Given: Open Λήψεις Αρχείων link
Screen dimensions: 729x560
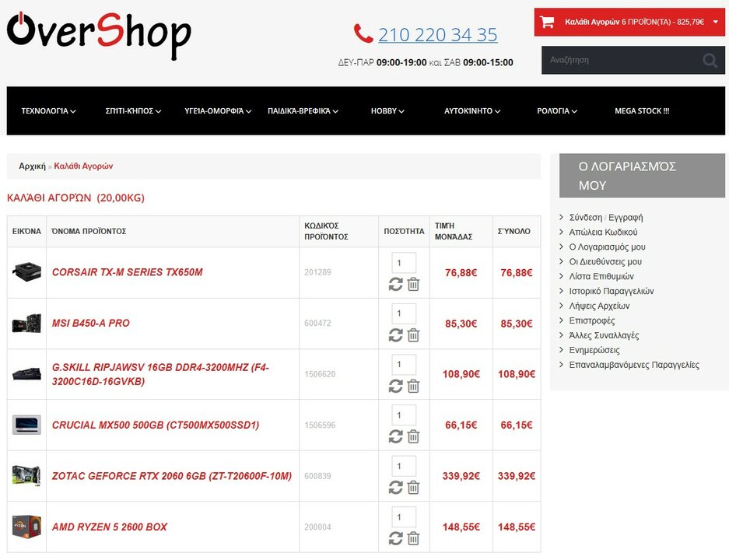Looking at the screenshot, I should click(x=599, y=306).
